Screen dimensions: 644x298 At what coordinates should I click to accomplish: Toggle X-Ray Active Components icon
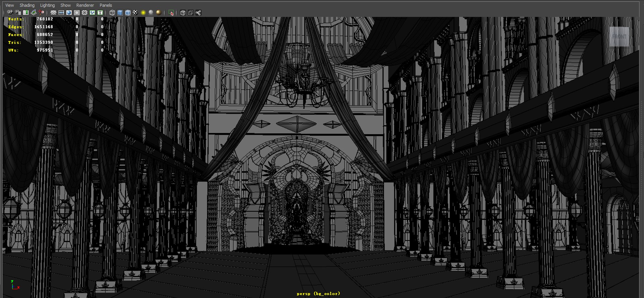point(191,13)
